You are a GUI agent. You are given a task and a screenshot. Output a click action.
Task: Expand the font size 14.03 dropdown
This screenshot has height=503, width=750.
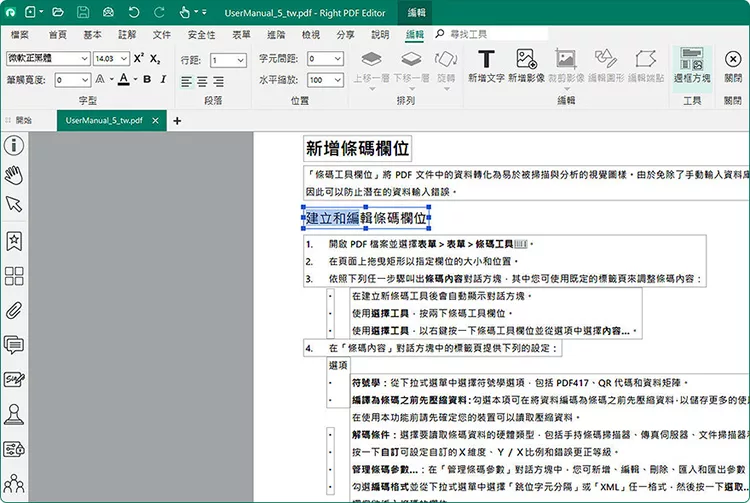pyautogui.click(x=125, y=59)
